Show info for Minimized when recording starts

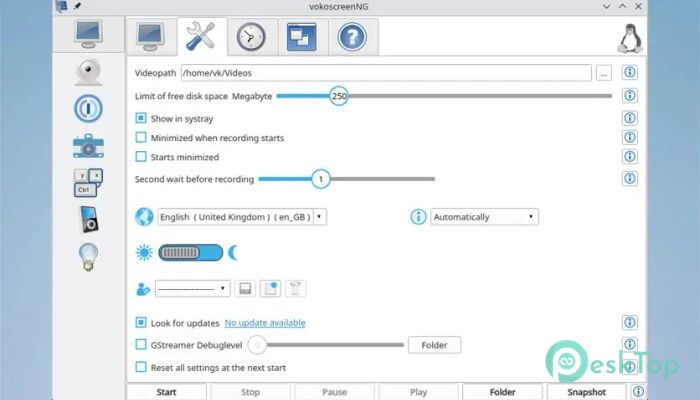coord(630,137)
